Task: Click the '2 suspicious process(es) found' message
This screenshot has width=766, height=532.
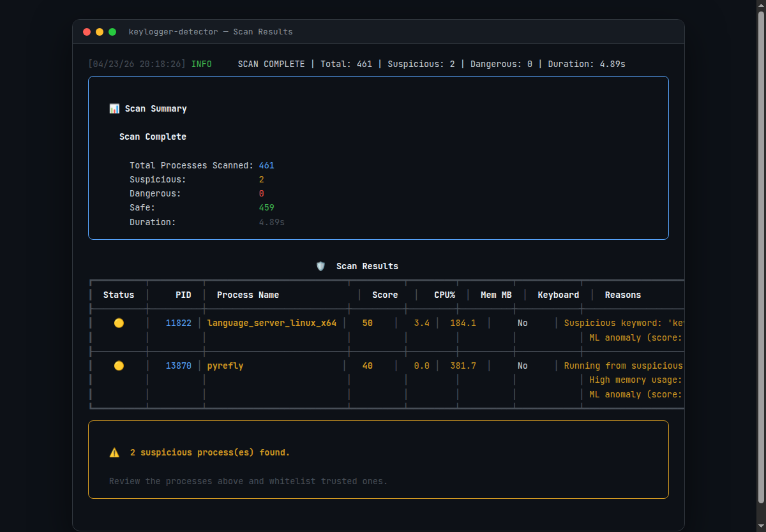Action: [209, 452]
